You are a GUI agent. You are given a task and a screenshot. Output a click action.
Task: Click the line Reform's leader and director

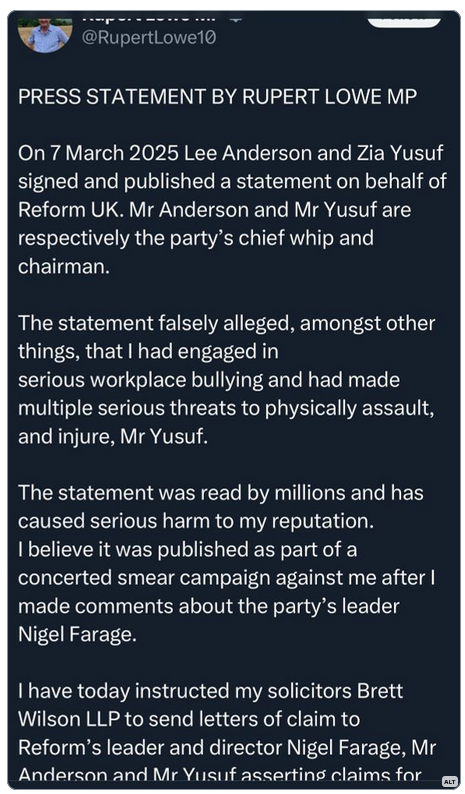click(x=227, y=748)
